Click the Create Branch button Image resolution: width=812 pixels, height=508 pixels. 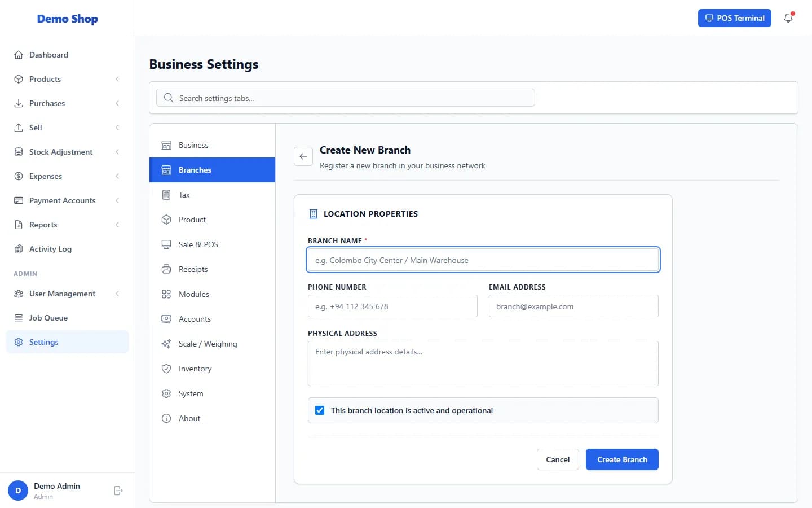click(x=622, y=459)
